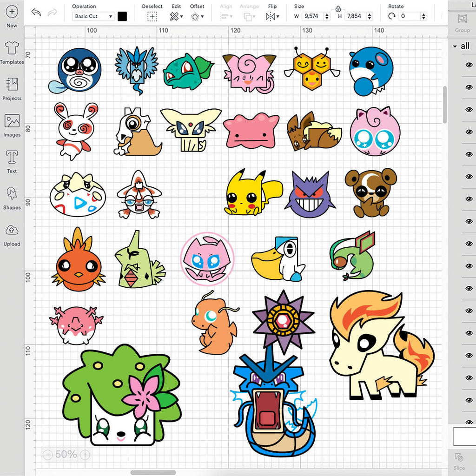The height and width of the screenshot is (476, 476).
Task: Open the Arrange dropdown
Action: (249, 16)
